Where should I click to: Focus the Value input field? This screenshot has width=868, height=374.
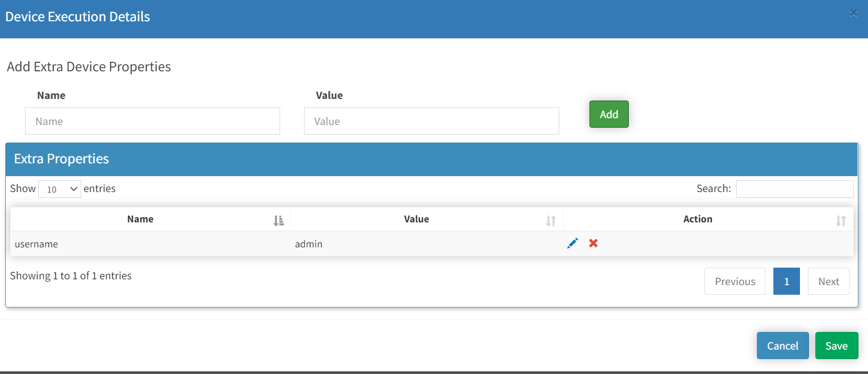pos(431,121)
